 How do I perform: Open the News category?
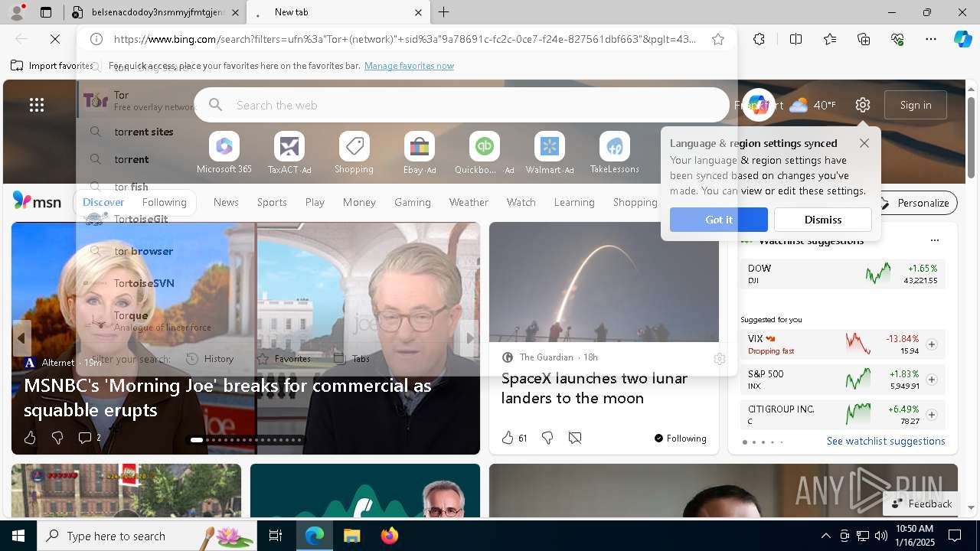click(x=226, y=202)
